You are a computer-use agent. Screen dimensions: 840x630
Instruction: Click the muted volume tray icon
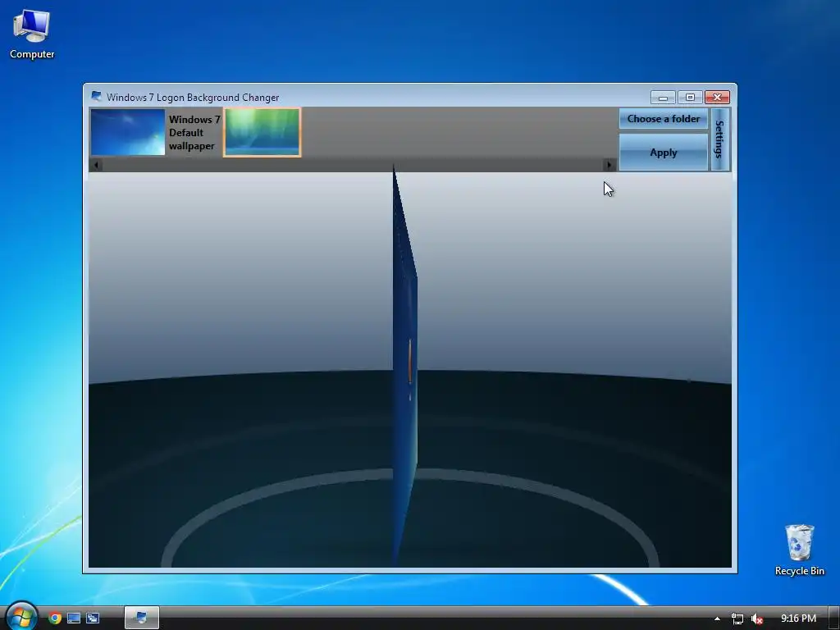[x=757, y=619]
